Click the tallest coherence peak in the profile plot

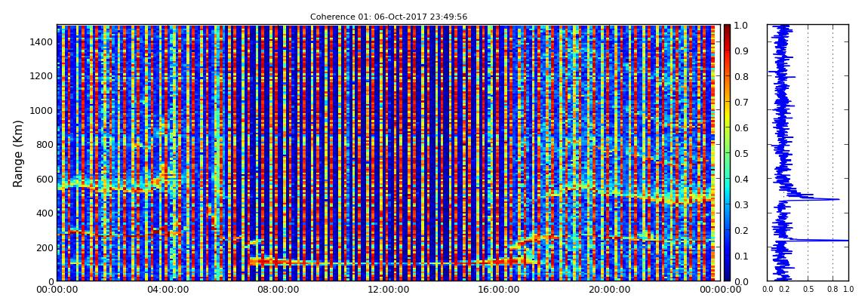tap(846, 240)
